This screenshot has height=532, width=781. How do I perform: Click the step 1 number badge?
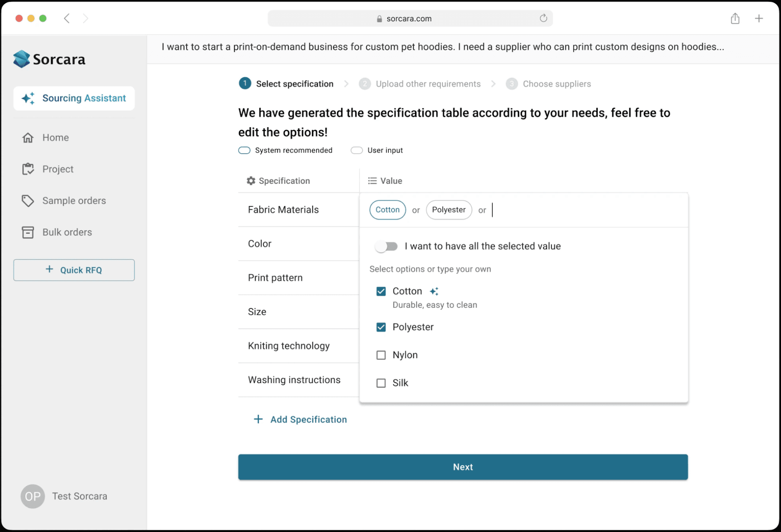(x=245, y=83)
